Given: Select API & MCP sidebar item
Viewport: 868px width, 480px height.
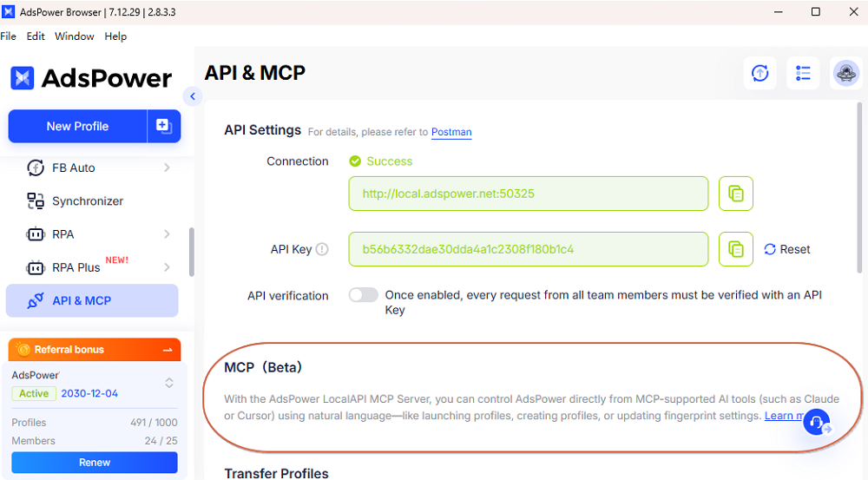Looking at the screenshot, I should point(92,300).
